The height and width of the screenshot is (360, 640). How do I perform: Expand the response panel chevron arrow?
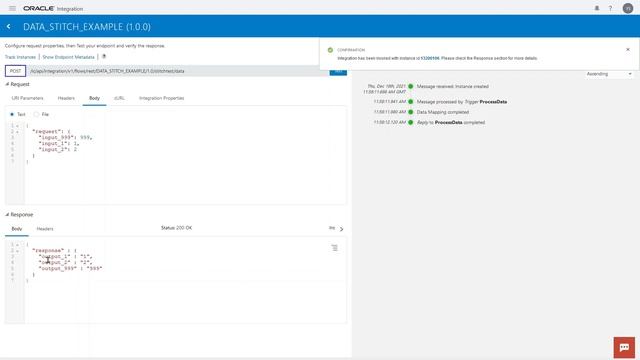(x=342, y=229)
